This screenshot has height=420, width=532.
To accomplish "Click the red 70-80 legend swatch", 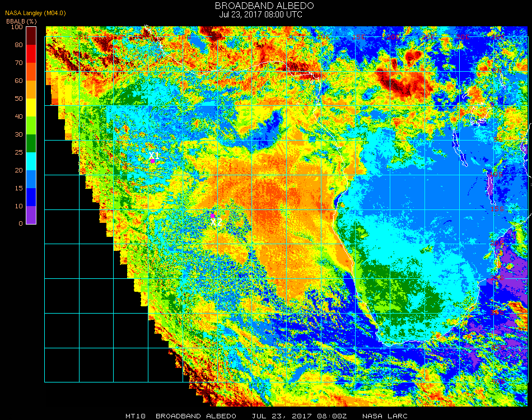I will tap(31, 54).
